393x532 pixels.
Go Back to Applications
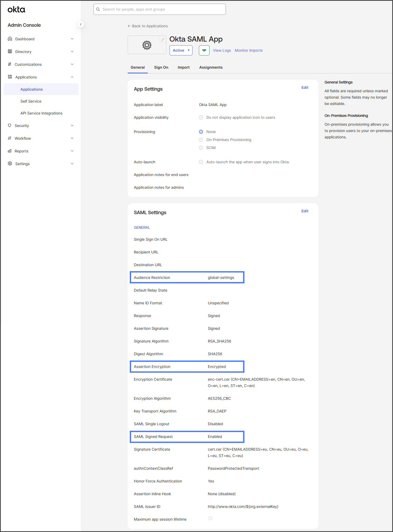click(x=148, y=26)
